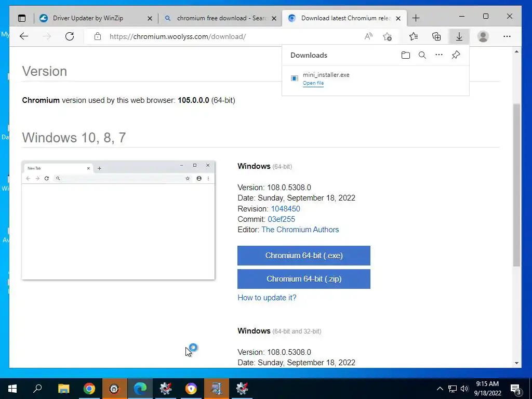This screenshot has height=399, width=532.
Task: Go back to previous page
Action: pos(24,36)
